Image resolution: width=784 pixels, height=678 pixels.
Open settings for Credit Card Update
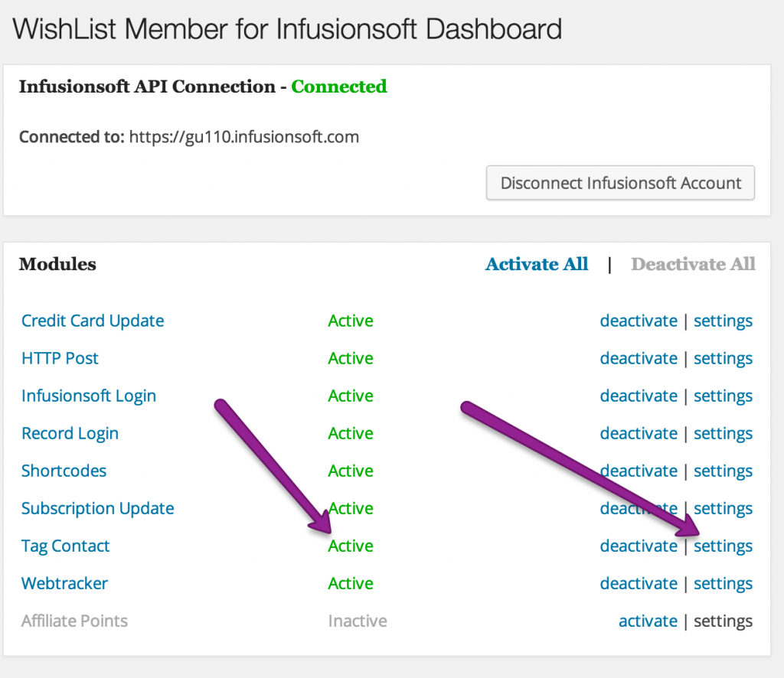click(723, 321)
